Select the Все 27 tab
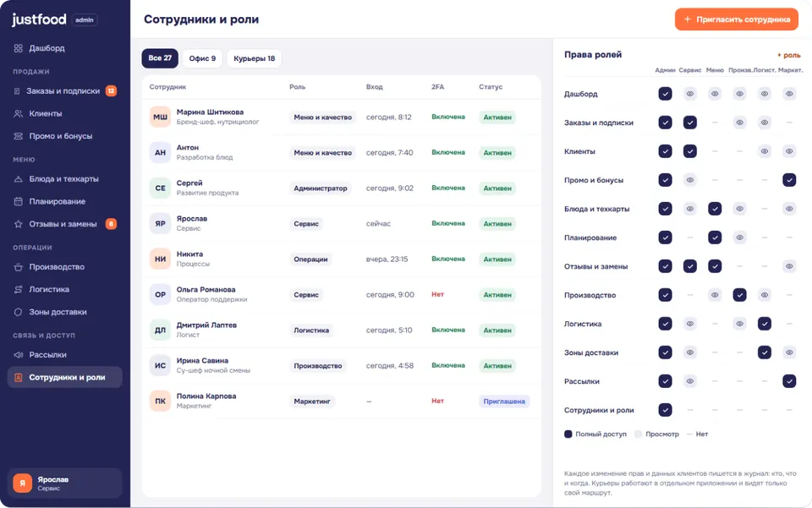 click(160, 58)
